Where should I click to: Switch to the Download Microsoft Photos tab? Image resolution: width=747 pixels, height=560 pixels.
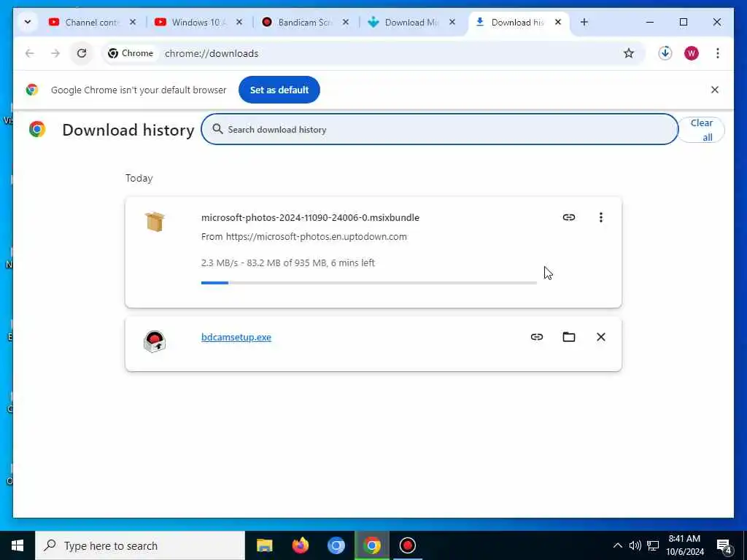click(x=403, y=23)
